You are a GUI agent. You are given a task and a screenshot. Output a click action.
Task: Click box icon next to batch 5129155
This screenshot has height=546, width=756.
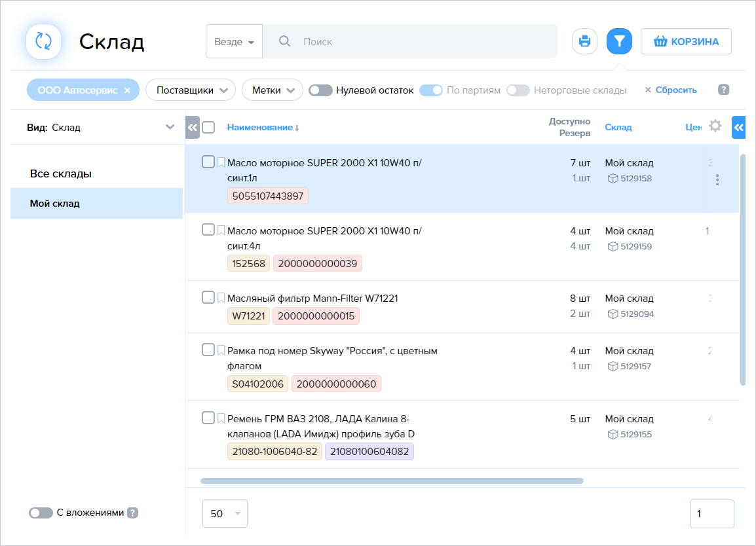click(613, 435)
